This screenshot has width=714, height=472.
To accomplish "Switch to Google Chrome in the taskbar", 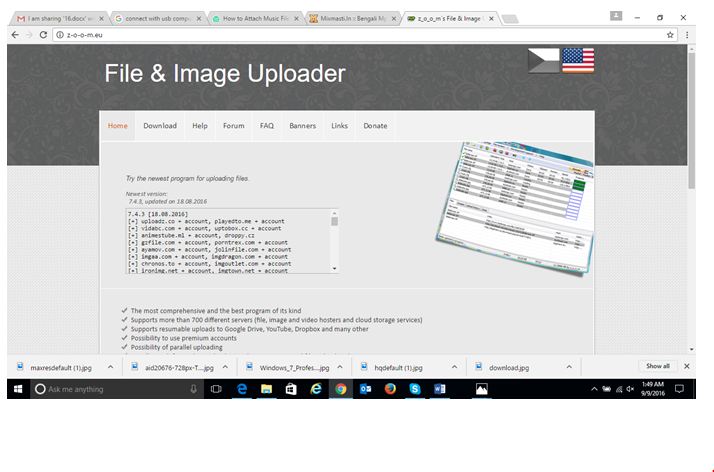I will pyautogui.click(x=341, y=389).
